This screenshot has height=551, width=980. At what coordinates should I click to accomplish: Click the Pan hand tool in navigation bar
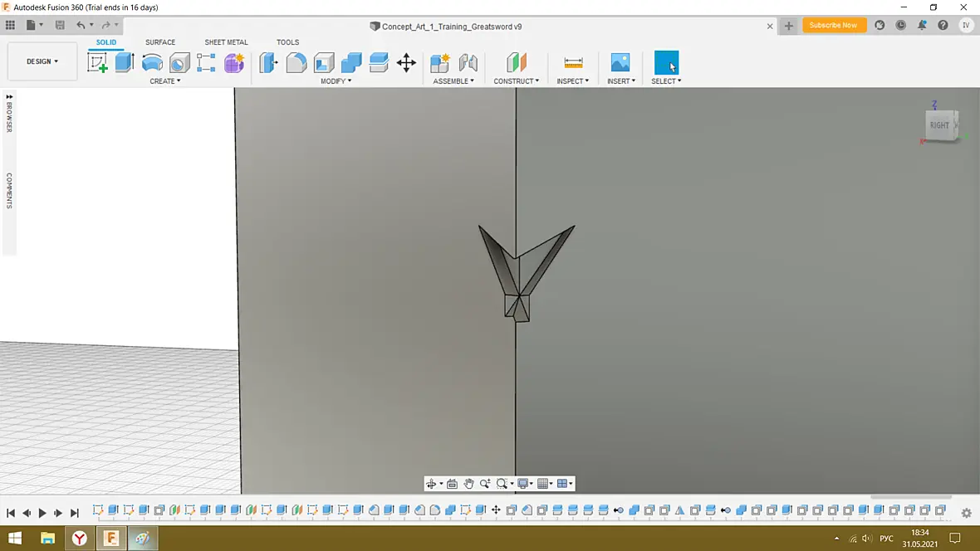click(468, 484)
